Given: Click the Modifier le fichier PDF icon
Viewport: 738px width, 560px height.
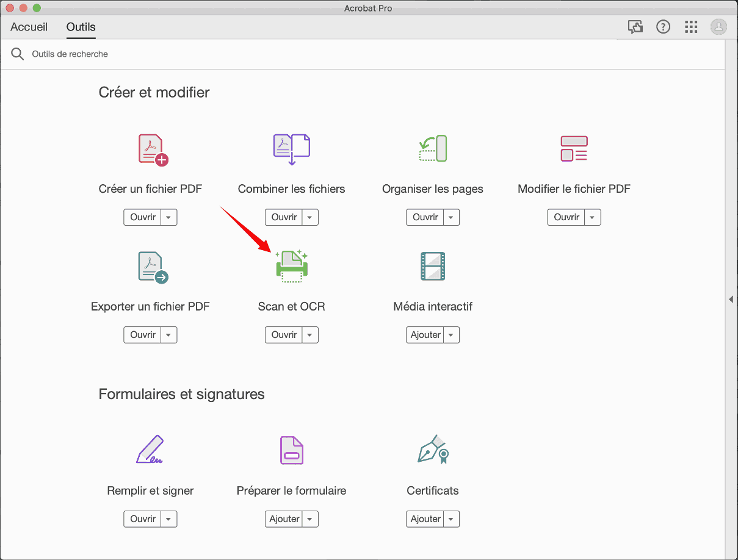Looking at the screenshot, I should pos(574,148).
